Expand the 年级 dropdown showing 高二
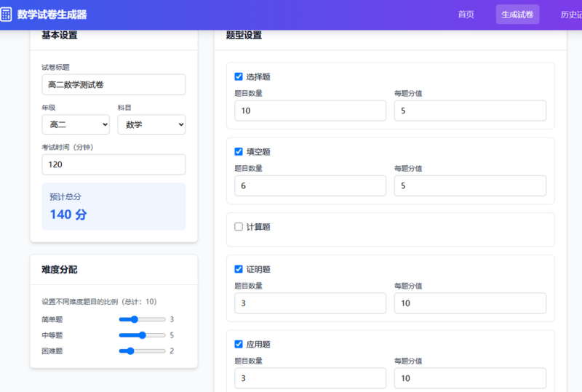Screen dimensions: 582x392 (x=76, y=124)
